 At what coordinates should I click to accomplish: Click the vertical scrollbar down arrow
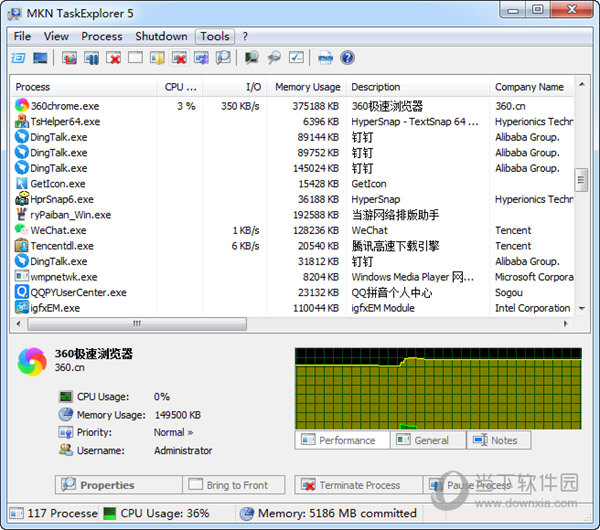582,308
